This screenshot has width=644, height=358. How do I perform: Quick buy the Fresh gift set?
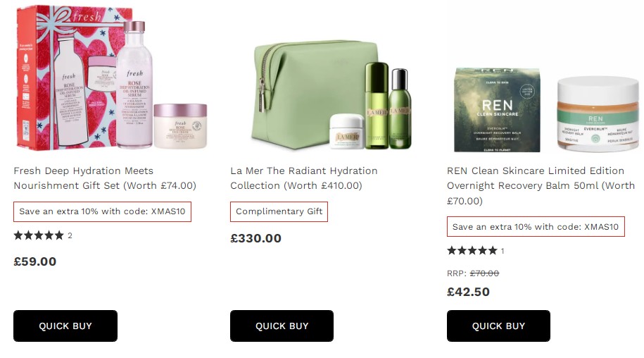(65, 326)
